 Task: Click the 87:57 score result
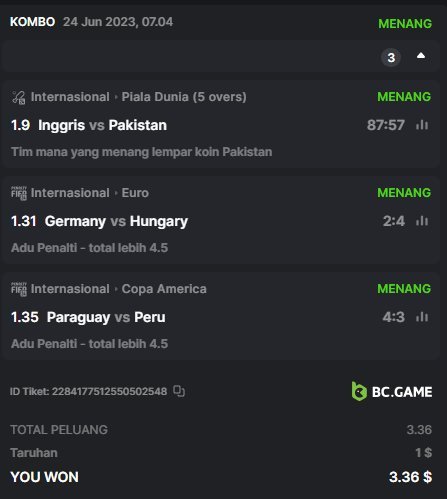(386, 125)
